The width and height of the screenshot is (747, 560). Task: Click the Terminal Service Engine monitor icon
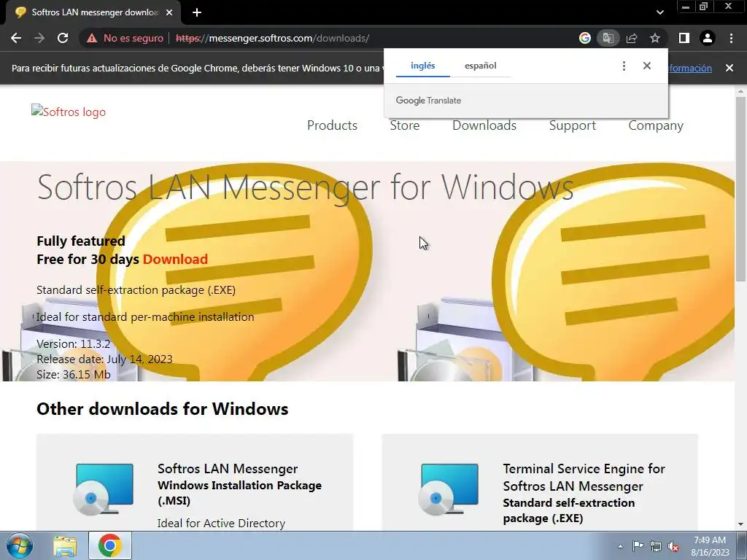pos(449,489)
